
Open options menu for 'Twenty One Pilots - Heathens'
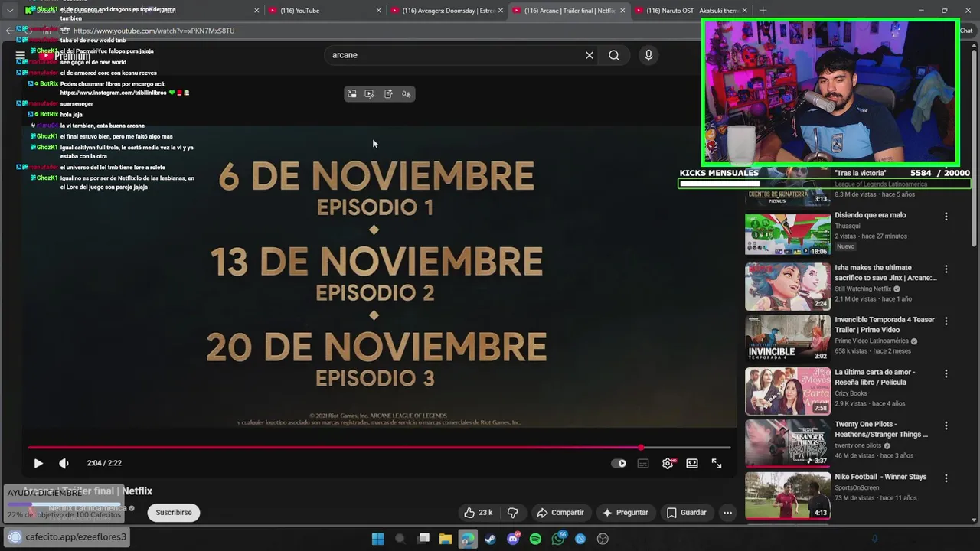[x=946, y=425]
